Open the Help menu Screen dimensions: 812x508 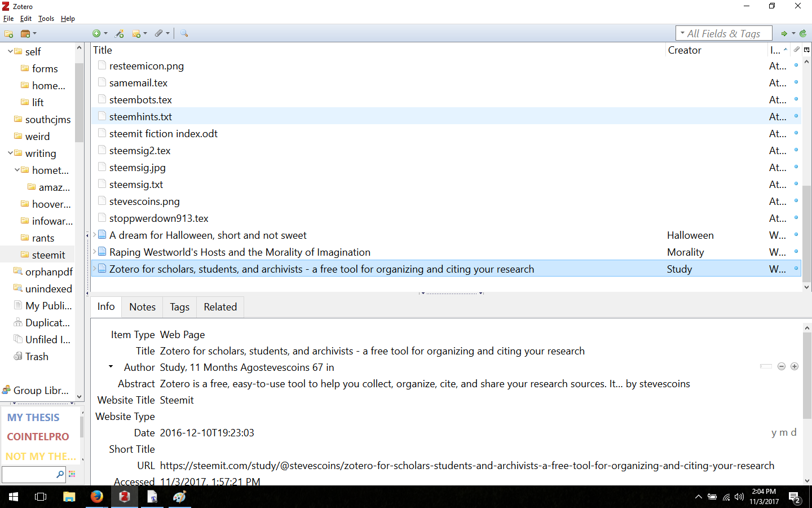click(68, 19)
